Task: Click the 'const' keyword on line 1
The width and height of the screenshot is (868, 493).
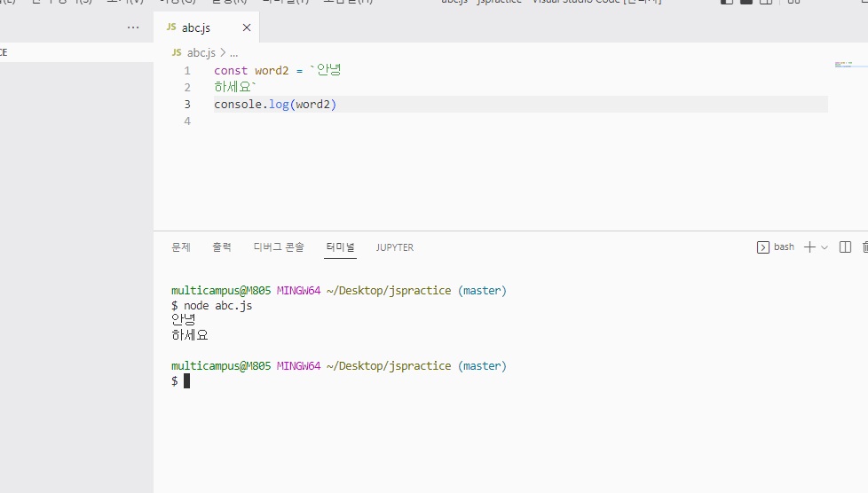Action: coord(231,71)
